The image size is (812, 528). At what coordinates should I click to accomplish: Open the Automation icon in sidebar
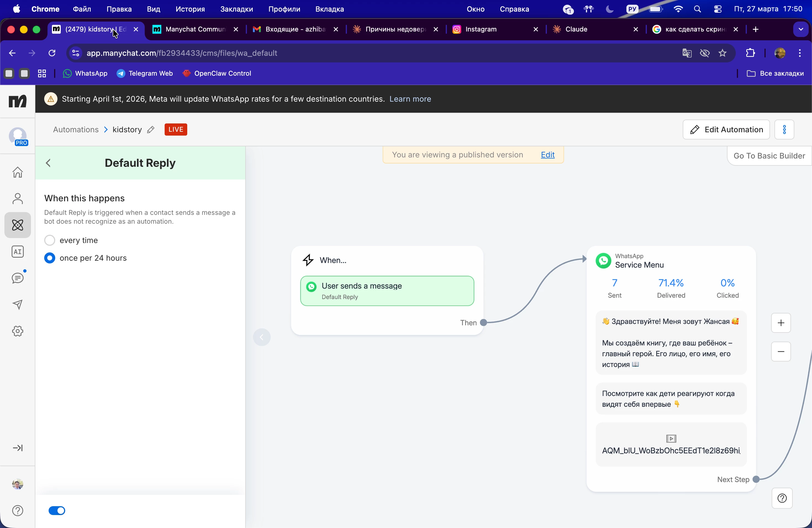17,225
